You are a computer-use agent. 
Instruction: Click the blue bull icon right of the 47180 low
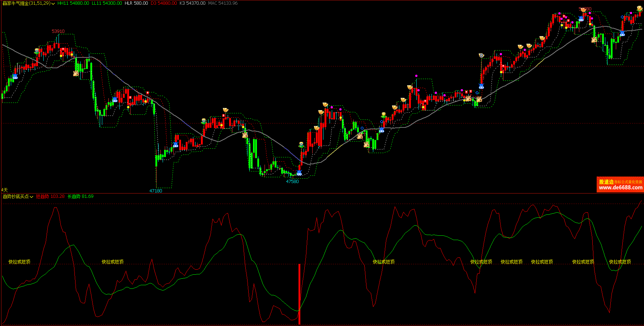(176, 144)
